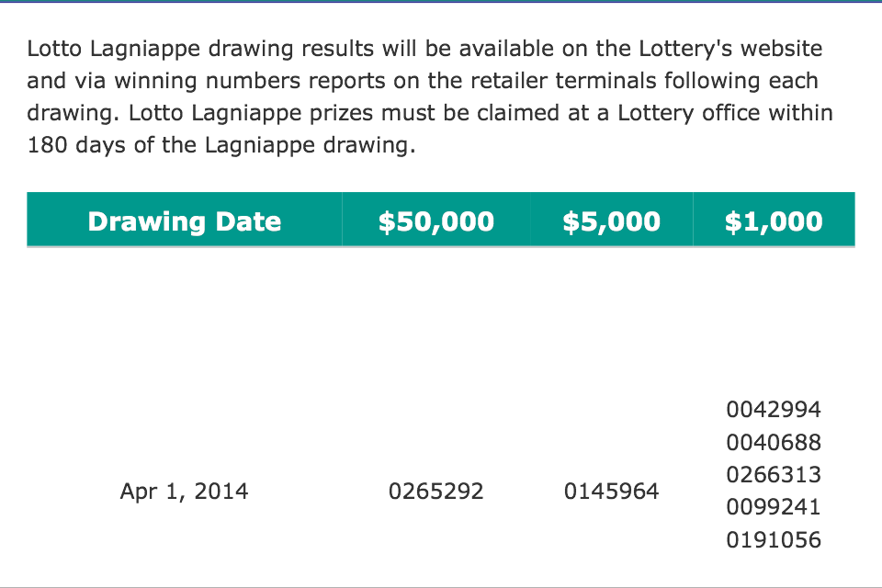
Task: Click the $5,000 winning number 0145964
Action: [612, 492]
